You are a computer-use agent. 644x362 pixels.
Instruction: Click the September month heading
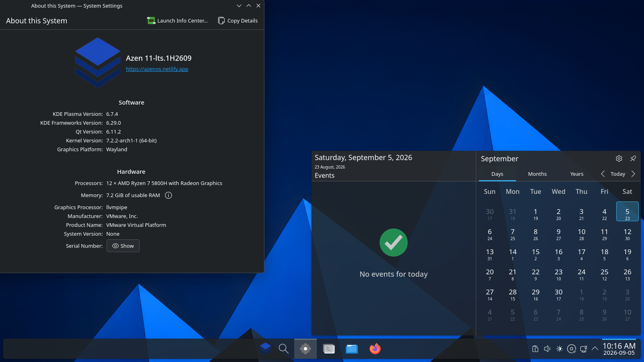click(500, 159)
